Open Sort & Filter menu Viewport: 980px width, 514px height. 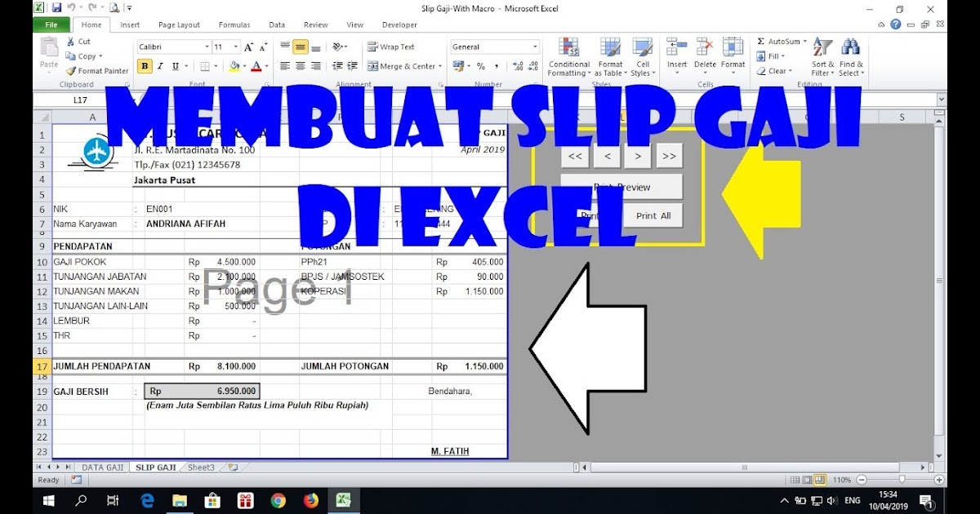click(x=823, y=57)
